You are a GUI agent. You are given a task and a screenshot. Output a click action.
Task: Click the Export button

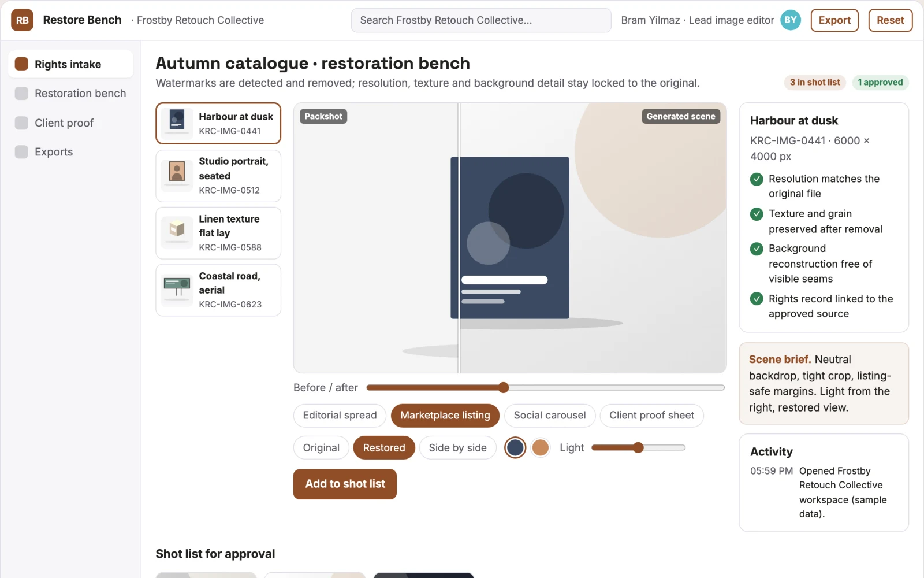pos(834,20)
